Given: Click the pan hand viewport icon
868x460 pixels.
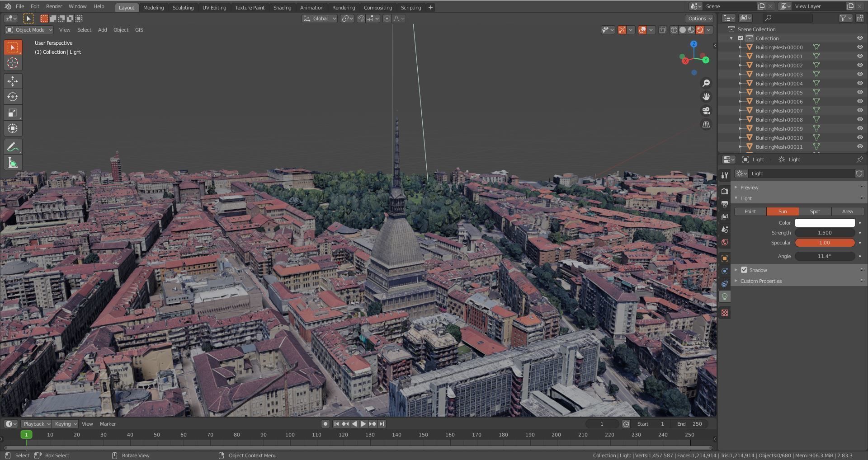Looking at the screenshot, I should (x=706, y=97).
